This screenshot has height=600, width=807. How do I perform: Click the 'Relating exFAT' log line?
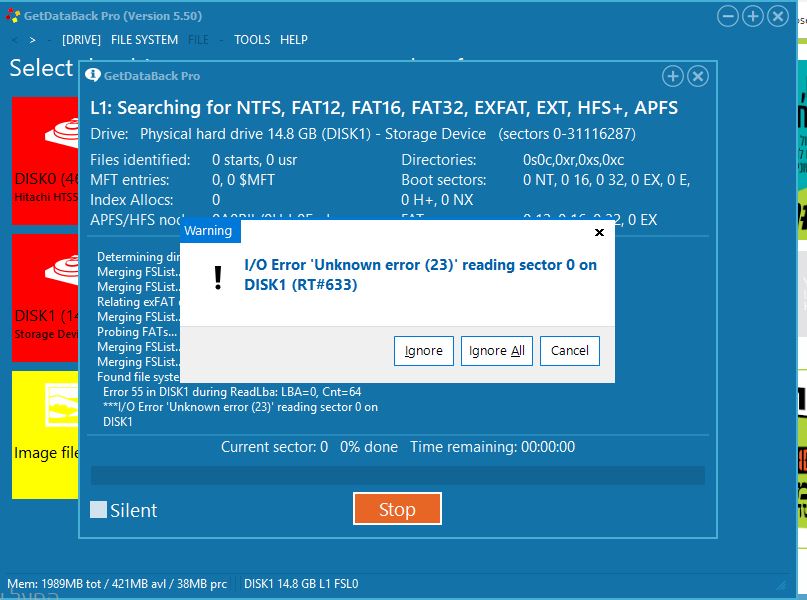[x=136, y=302]
